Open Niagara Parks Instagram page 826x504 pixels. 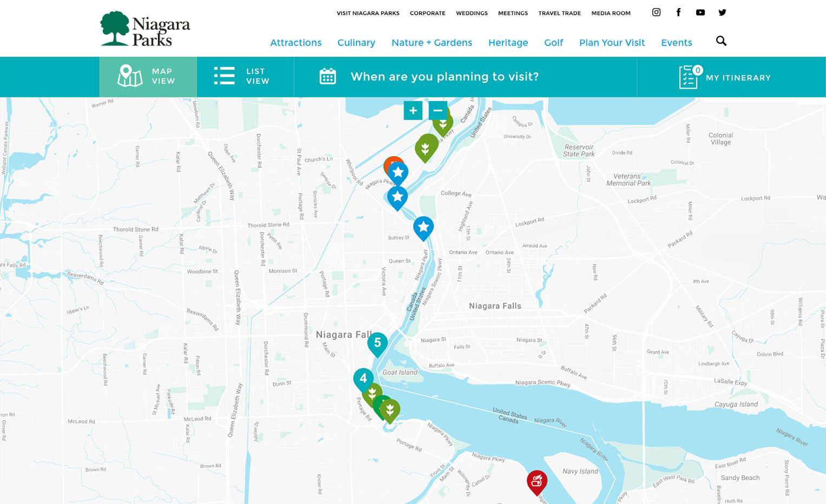click(656, 12)
